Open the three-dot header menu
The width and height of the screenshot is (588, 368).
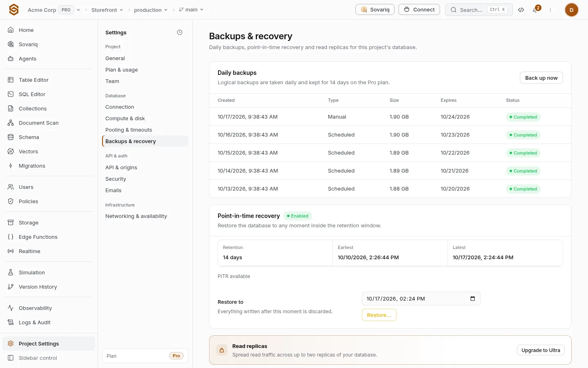[550, 10]
